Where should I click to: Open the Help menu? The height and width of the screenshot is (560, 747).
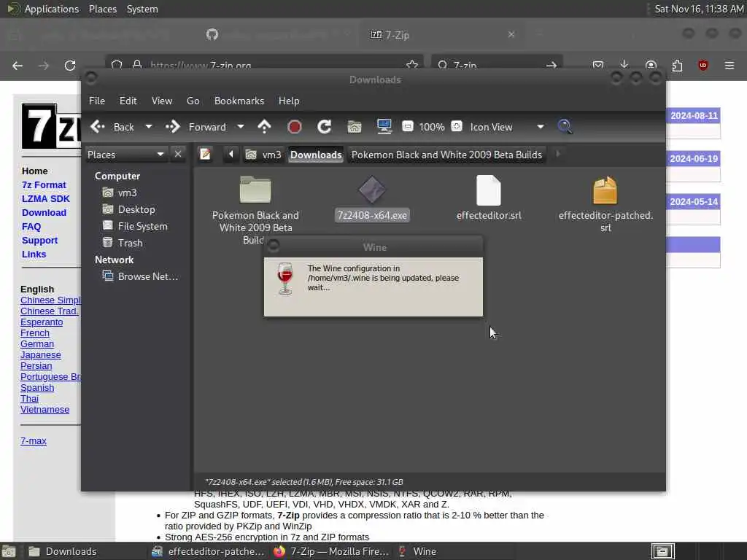tap(289, 101)
